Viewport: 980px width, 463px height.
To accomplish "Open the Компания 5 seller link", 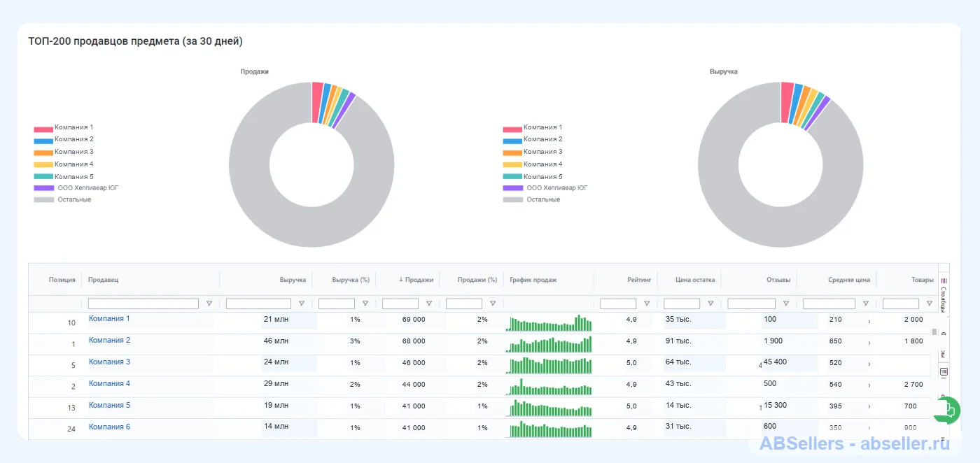I will click(x=109, y=406).
